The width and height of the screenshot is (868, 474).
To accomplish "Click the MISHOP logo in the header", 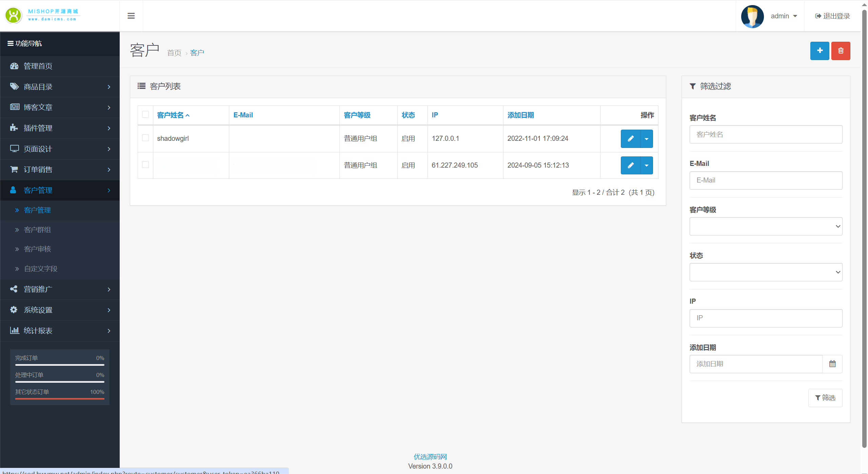I will click(42, 15).
